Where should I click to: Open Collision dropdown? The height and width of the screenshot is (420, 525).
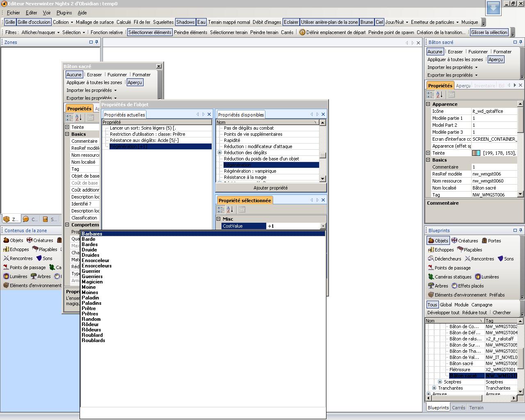point(63,22)
